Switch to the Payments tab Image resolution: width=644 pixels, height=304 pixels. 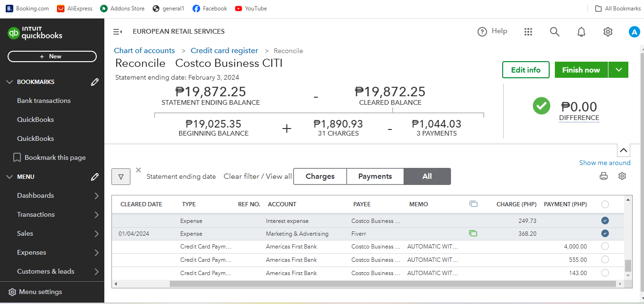[x=375, y=176]
